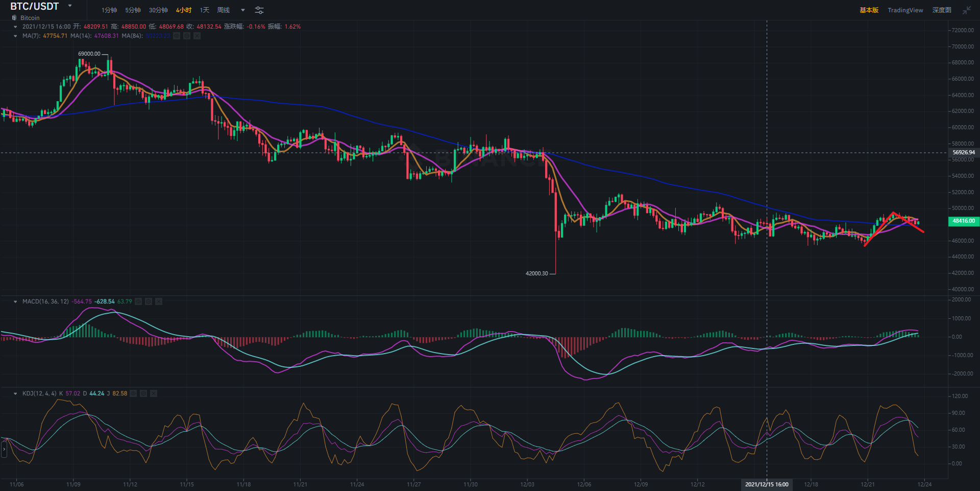Image resolution: width=980 pixels, height=491 pixels.
Task: Open the chart indicator settings sliders icon
Action: point(259,10)
